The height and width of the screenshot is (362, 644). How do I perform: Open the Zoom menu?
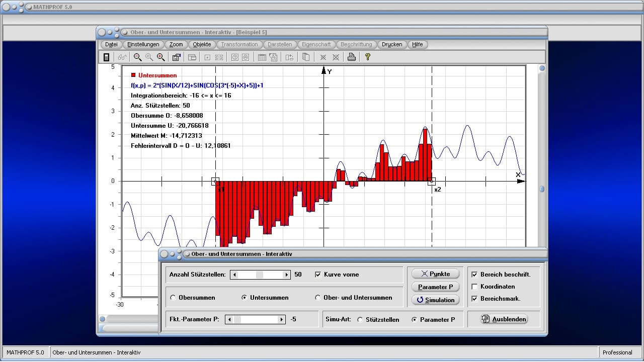click(x=176, y=44)
